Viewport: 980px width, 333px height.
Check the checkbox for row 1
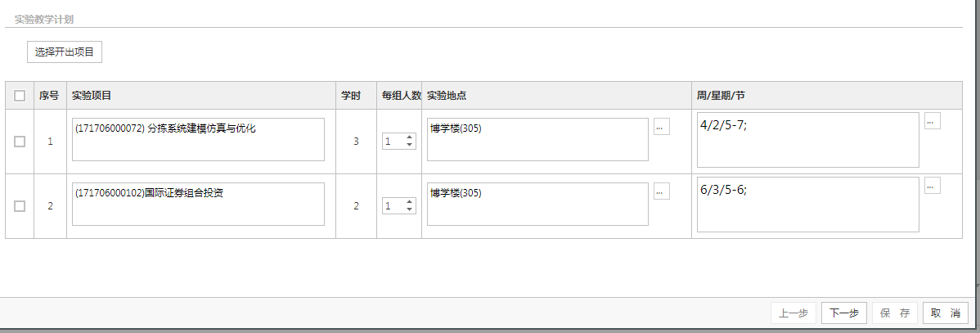20,142
